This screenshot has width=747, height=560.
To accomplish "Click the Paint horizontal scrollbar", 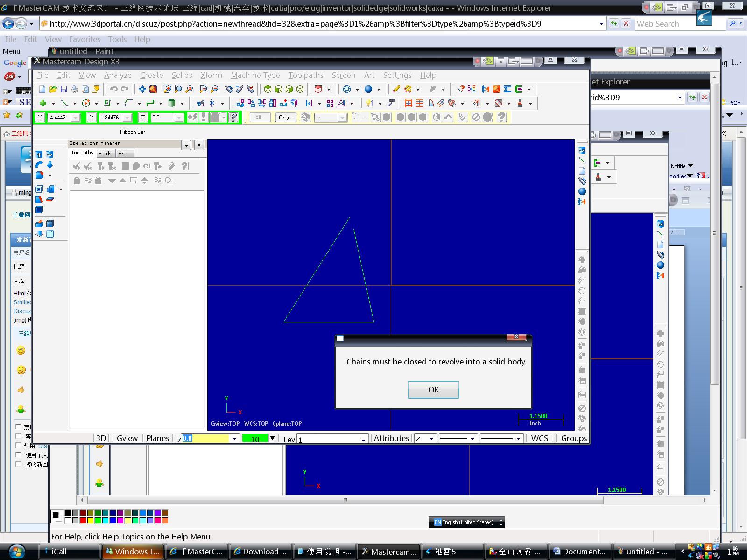I will [345, 500].
